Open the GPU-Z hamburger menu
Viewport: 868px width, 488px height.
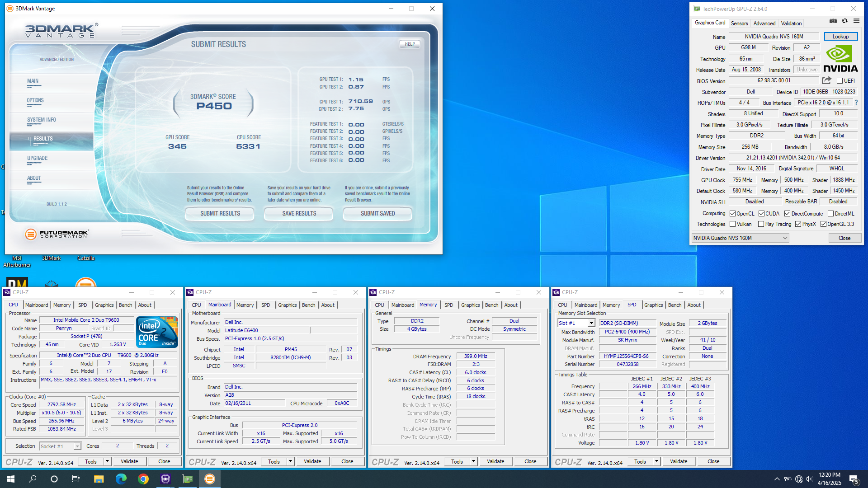pos(856,21)
